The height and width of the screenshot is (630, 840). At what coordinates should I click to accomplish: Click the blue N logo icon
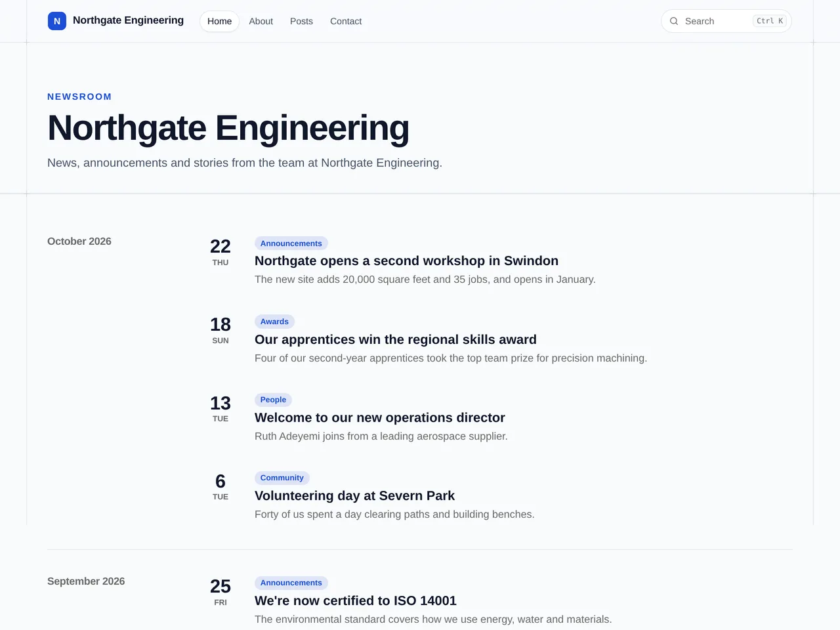click(57, 21)
